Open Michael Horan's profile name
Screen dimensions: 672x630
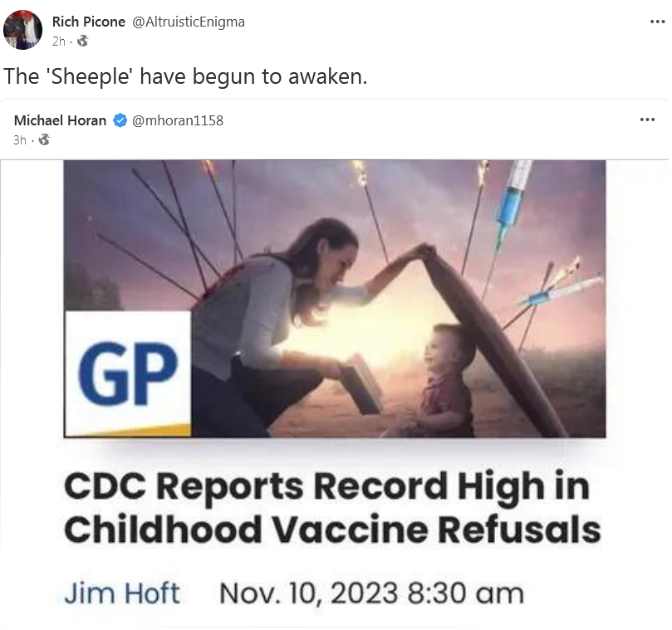[x=60, y=120]
